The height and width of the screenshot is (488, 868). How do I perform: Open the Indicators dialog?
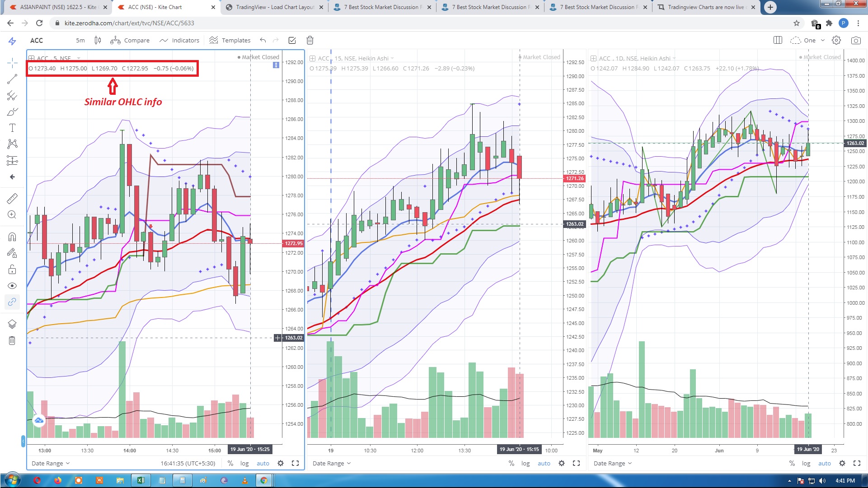179,40
